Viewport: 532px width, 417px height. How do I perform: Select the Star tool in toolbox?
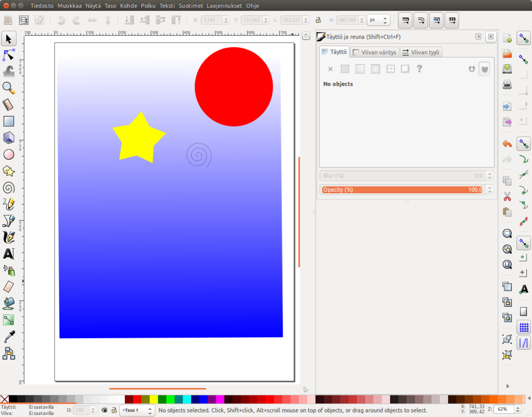tap(9, 171)
